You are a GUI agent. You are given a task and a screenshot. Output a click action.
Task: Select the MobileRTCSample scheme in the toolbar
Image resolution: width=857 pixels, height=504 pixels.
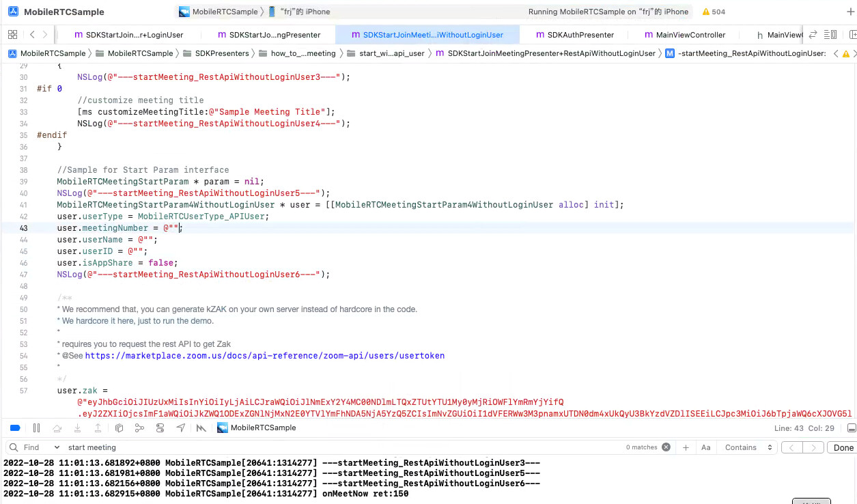coord(219,12)
